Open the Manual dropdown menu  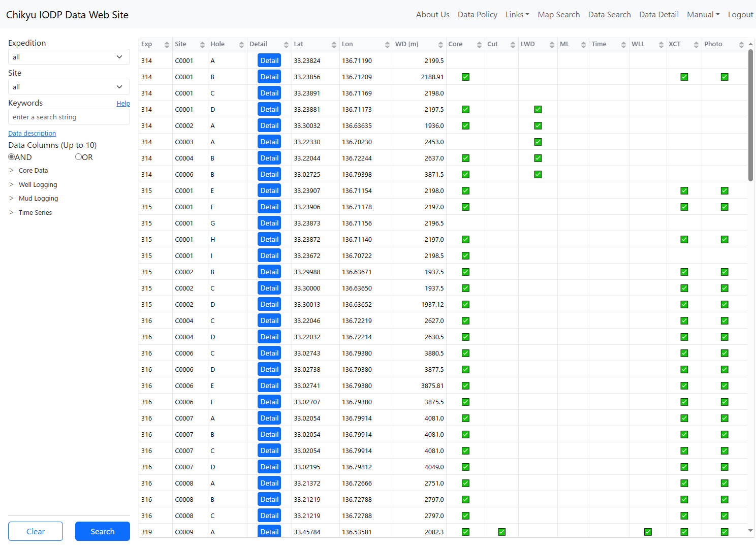point(703,15)
